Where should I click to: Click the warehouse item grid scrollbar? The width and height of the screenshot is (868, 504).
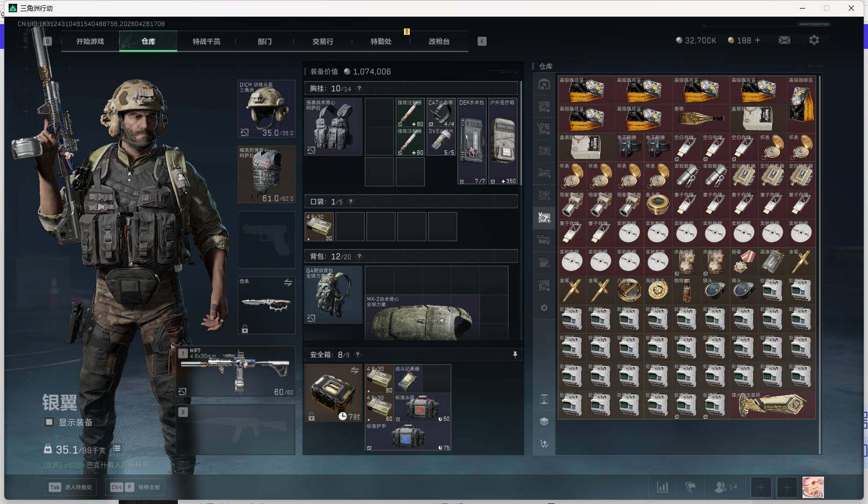tap(820, 264)
